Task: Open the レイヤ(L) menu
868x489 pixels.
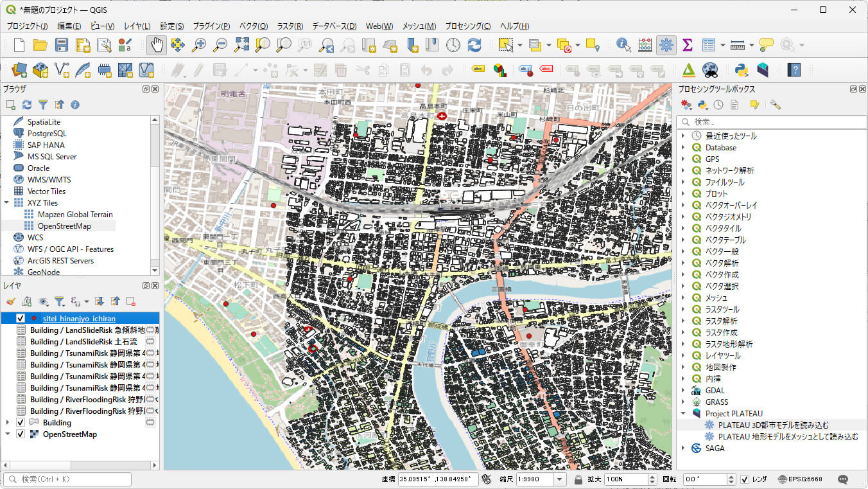Action: point(137,26)
